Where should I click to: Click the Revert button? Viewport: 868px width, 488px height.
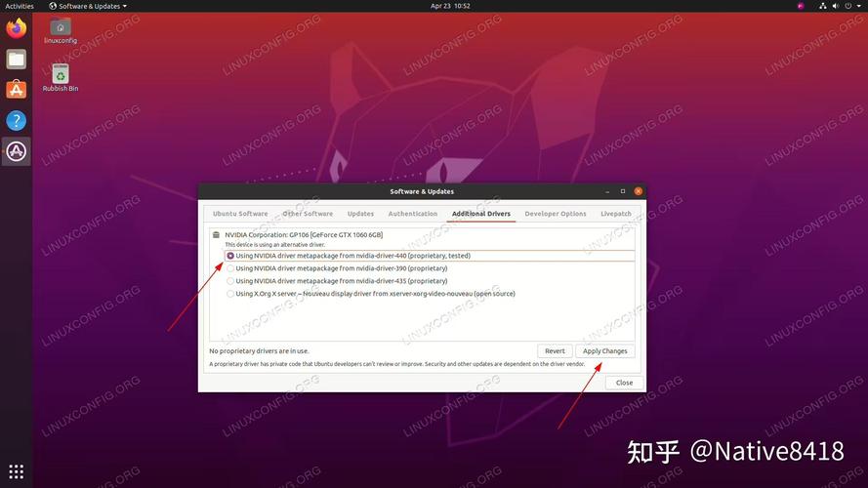[555, 350]
